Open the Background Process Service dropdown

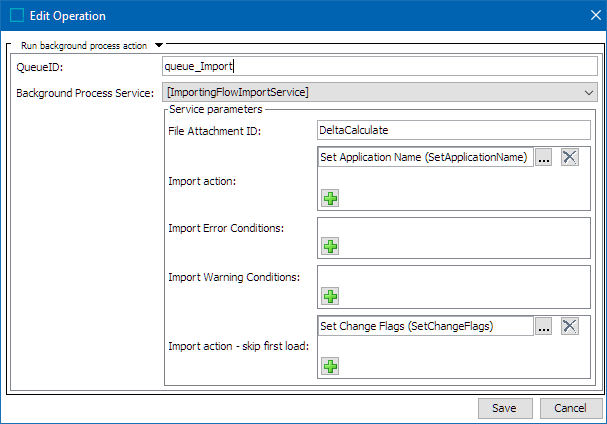tap(380, 92)
